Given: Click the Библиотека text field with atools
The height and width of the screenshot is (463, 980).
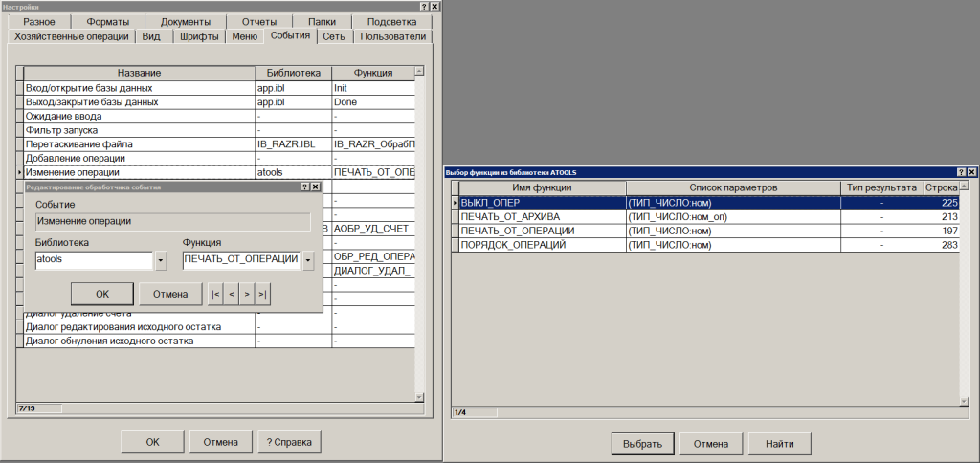Looking at the screenshot, I should click(93, 260).
